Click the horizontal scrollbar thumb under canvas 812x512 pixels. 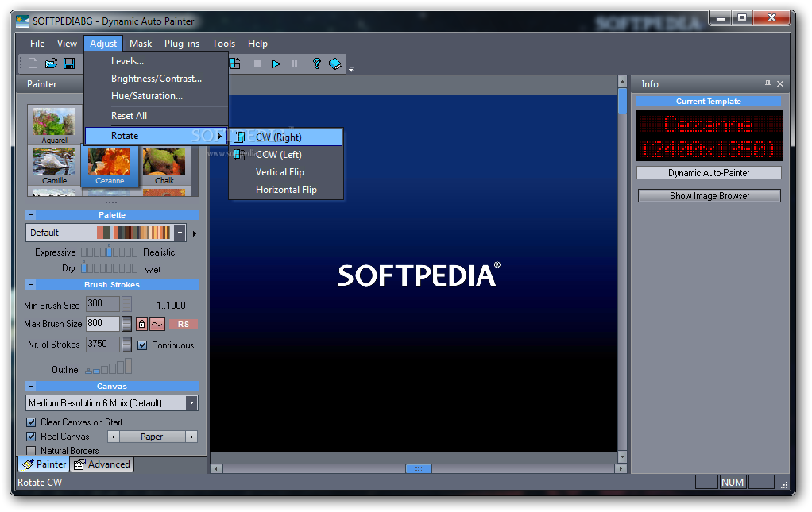(x=419, y=468)
